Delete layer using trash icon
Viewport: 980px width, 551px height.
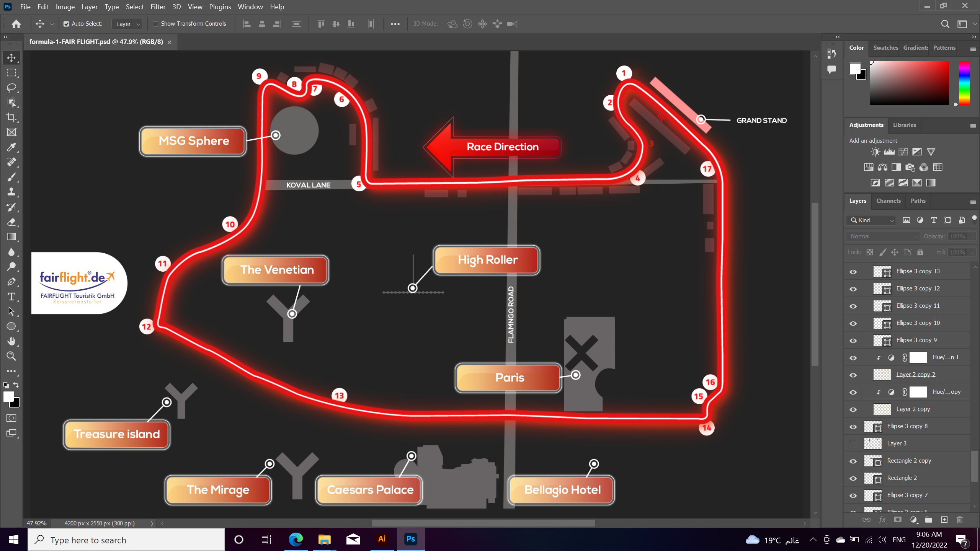(960, 520)
